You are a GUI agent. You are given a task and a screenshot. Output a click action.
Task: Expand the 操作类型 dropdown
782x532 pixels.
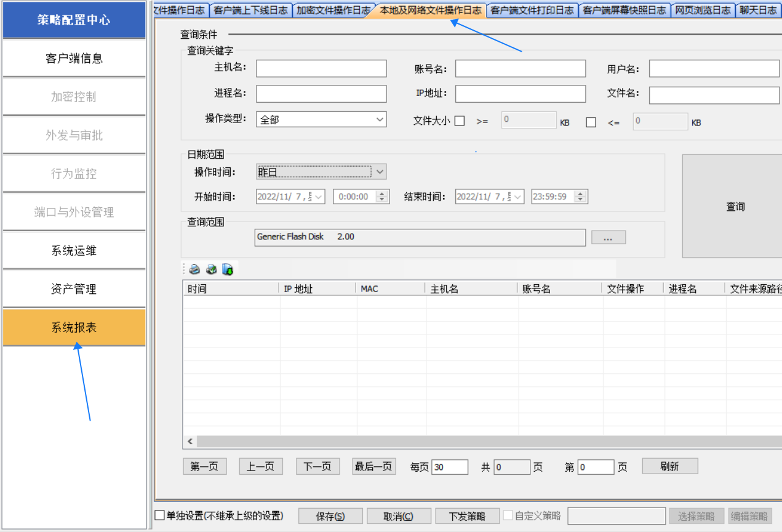(x=380, y=119)
